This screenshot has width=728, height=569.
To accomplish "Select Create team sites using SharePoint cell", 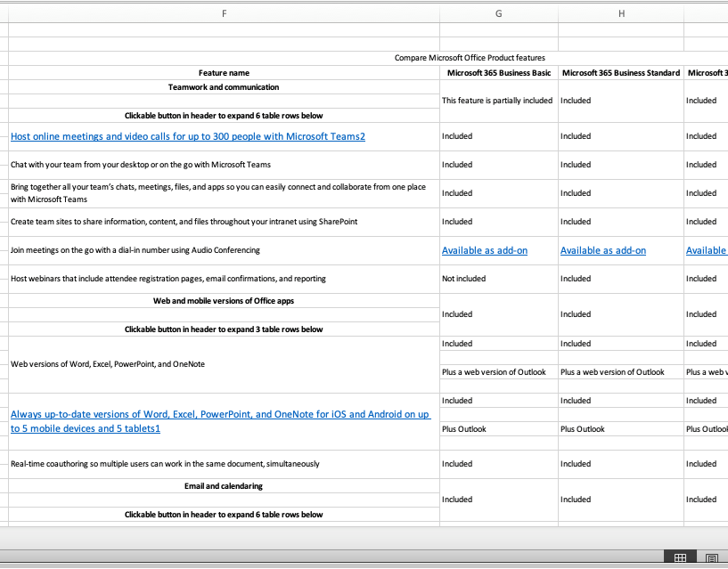I will (224, 222).
